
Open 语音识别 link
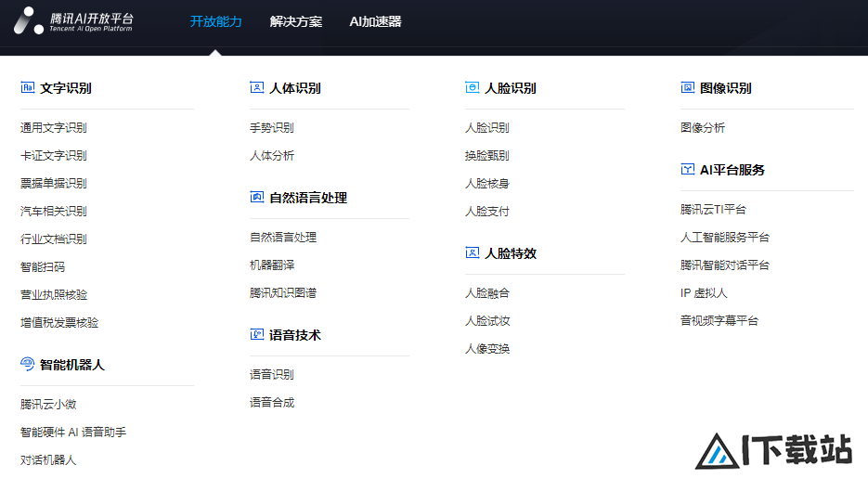click(272, 375)
